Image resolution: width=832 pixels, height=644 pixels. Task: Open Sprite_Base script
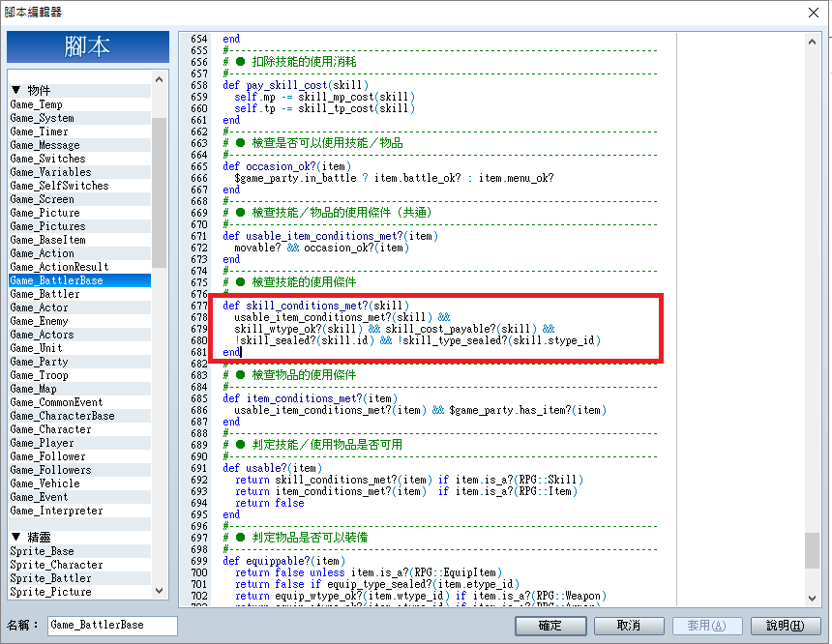click(79, 551)
